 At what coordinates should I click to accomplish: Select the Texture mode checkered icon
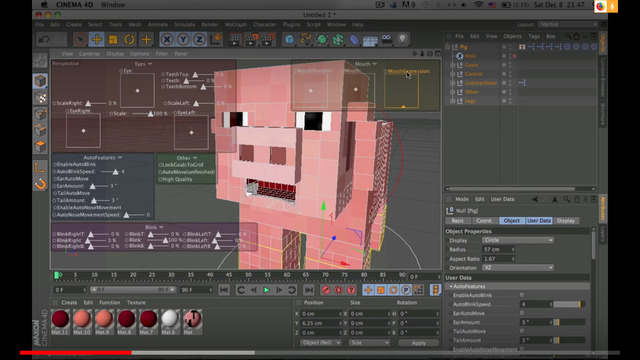(x=40, y=97)
